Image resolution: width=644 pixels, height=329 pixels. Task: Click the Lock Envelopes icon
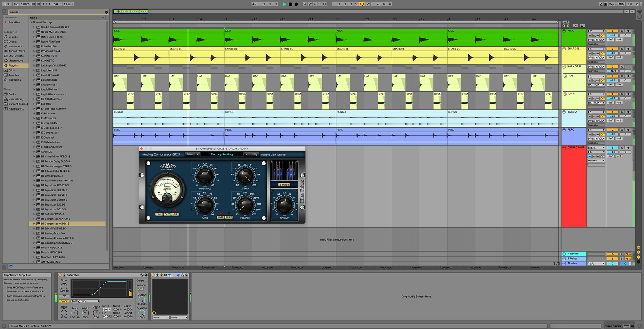point(582,26)
